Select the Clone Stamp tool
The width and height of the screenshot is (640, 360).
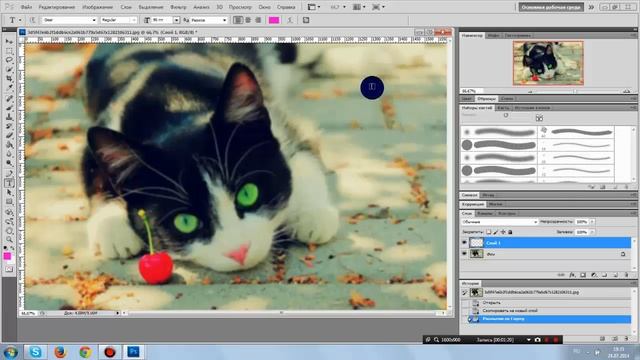pos(9,117)
